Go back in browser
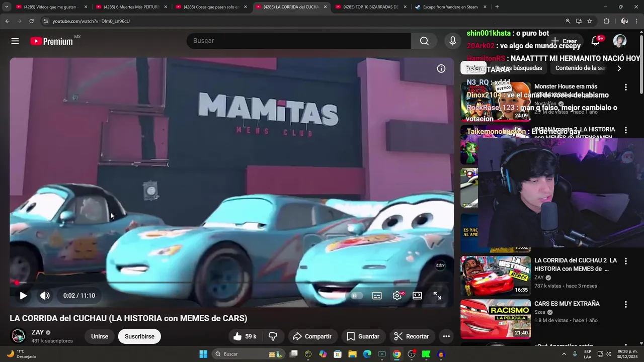This screenshot has height=362, width=644. pyautogui.click(x=7, y=21)
